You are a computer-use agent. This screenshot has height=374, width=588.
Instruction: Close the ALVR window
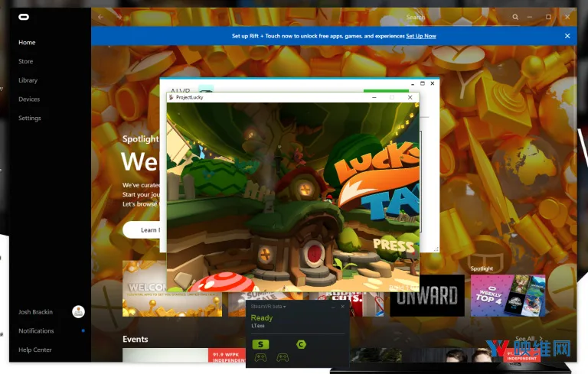coord(433,83)
